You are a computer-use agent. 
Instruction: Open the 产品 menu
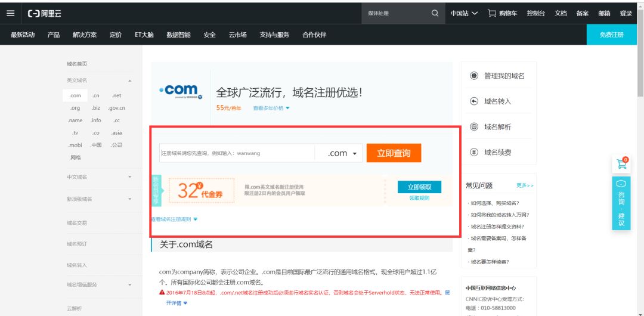pyautogui.click(x=54, y=35)
